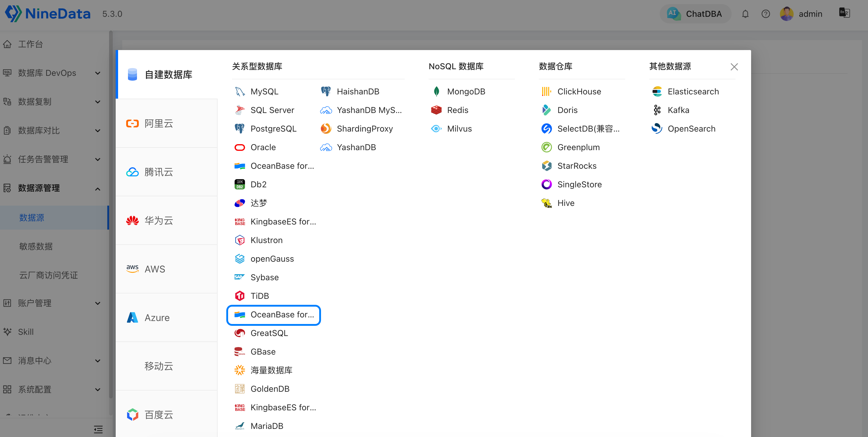Switch to the Azure tab
This screenshot has height=437, width=868.
coord(166,318)
